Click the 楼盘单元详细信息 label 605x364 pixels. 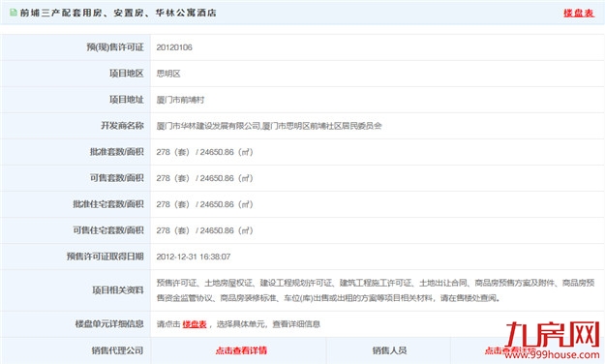(x=109, y=324)
